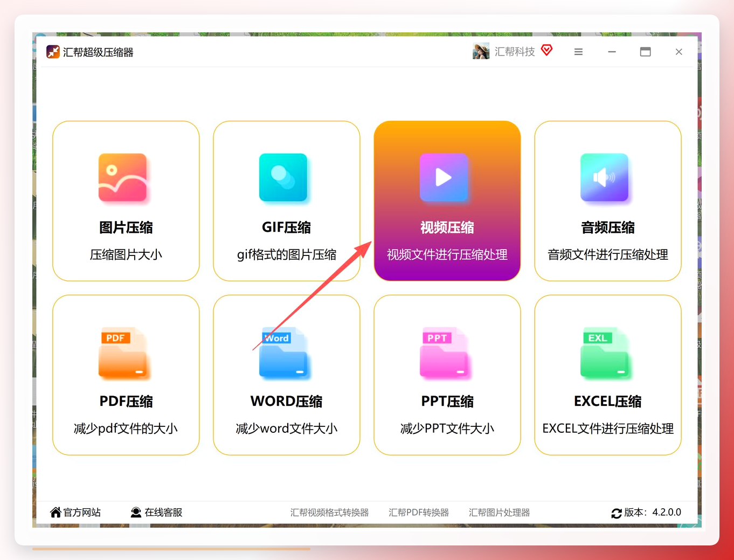Open the 汇帮视频格式转换器 link

[x=329, y=513]
